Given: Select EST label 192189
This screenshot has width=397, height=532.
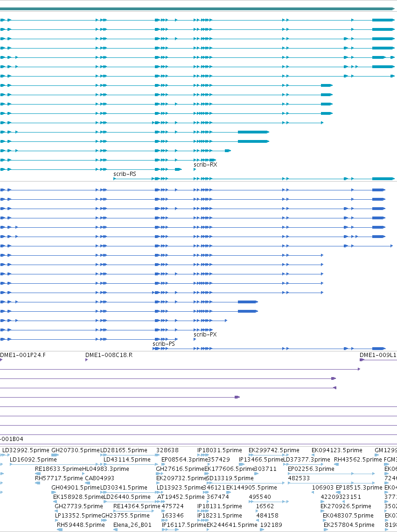Looking at the screenshot, I should point(271,525).
